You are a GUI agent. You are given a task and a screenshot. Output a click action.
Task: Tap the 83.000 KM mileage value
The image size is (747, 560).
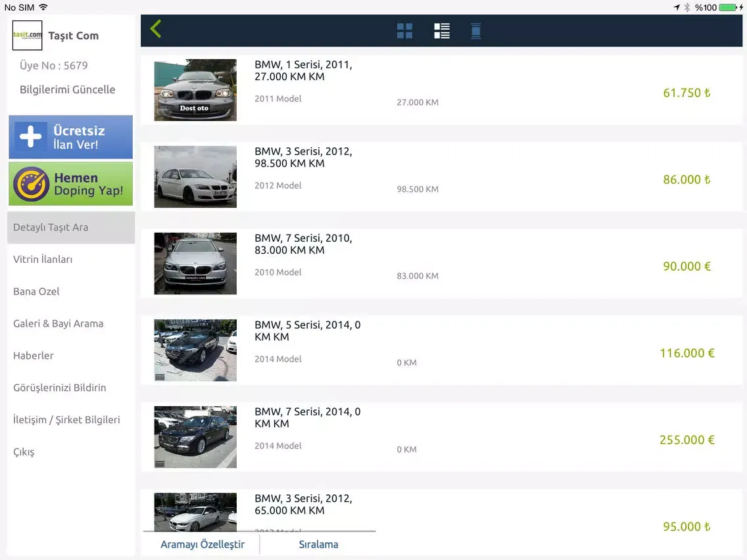[418, 275]
